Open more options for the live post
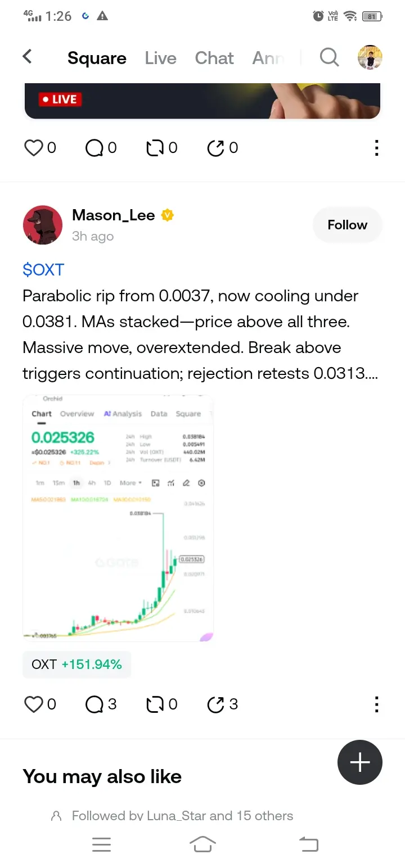The image size is (405, 868). [376, 148]
